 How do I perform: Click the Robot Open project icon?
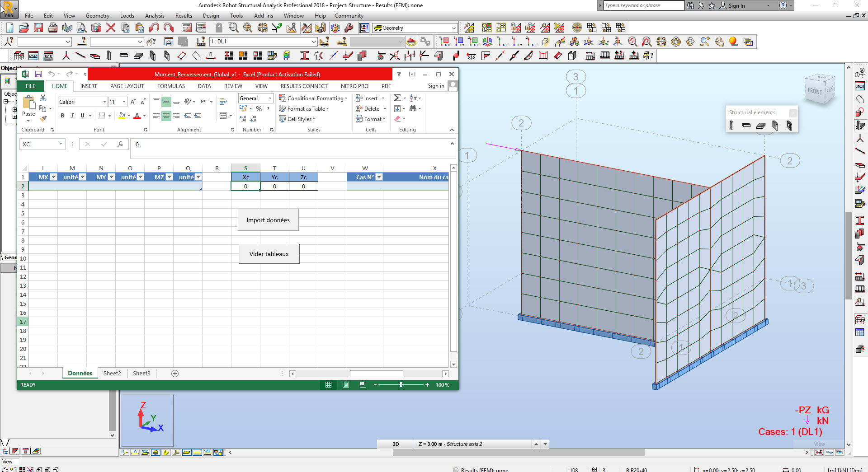(24, 28)
